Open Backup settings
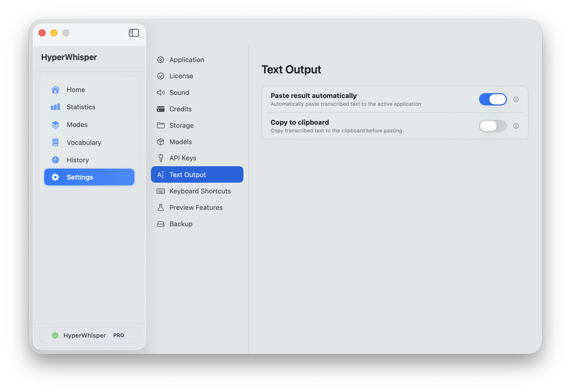 click(197, 224)
